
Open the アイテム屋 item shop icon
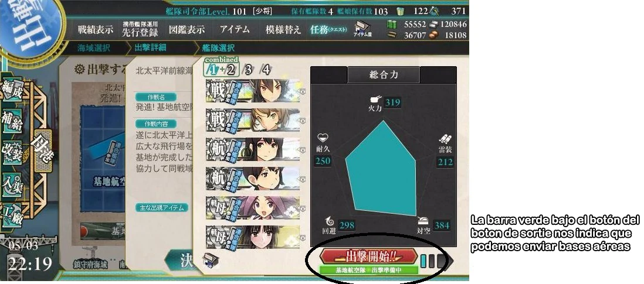(x=362, y=29)
